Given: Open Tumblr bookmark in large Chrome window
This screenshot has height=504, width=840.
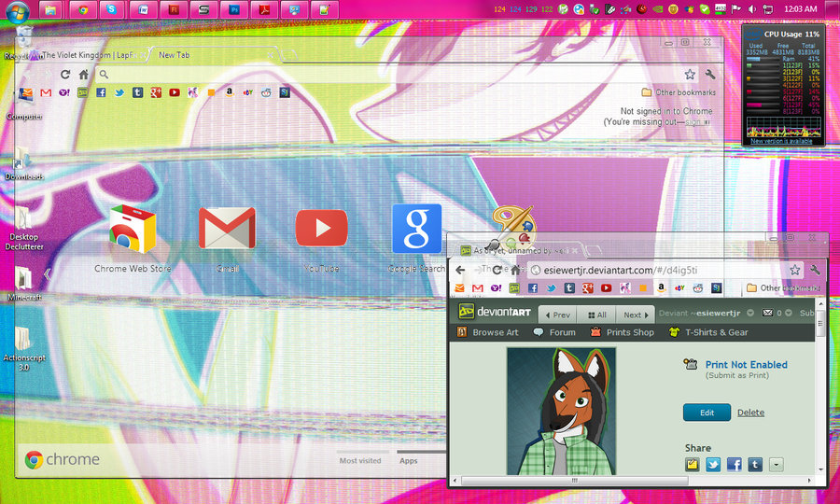Looking at the screenshot, I should pos(137,92).
